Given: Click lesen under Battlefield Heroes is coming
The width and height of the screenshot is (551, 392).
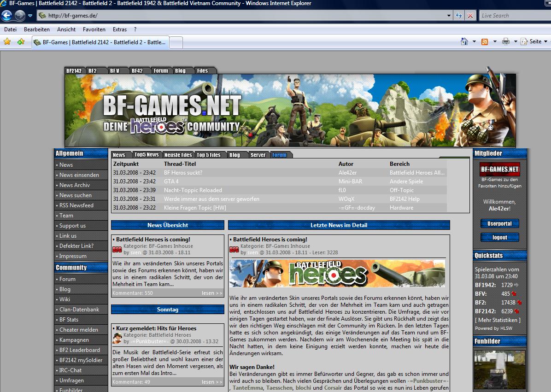Looking at the screenshot, I should pos(212,293).
